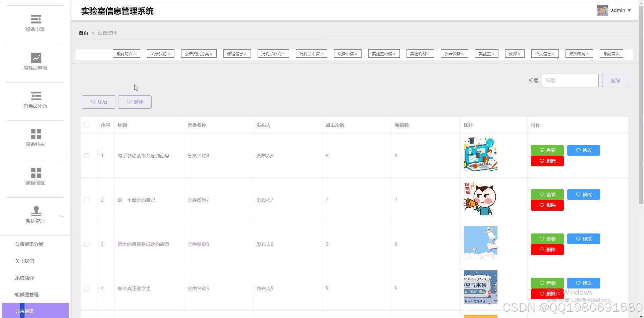
Task: Close the 设备申请 tab via x
Action: pyautogui.click(x=356, y=54)
